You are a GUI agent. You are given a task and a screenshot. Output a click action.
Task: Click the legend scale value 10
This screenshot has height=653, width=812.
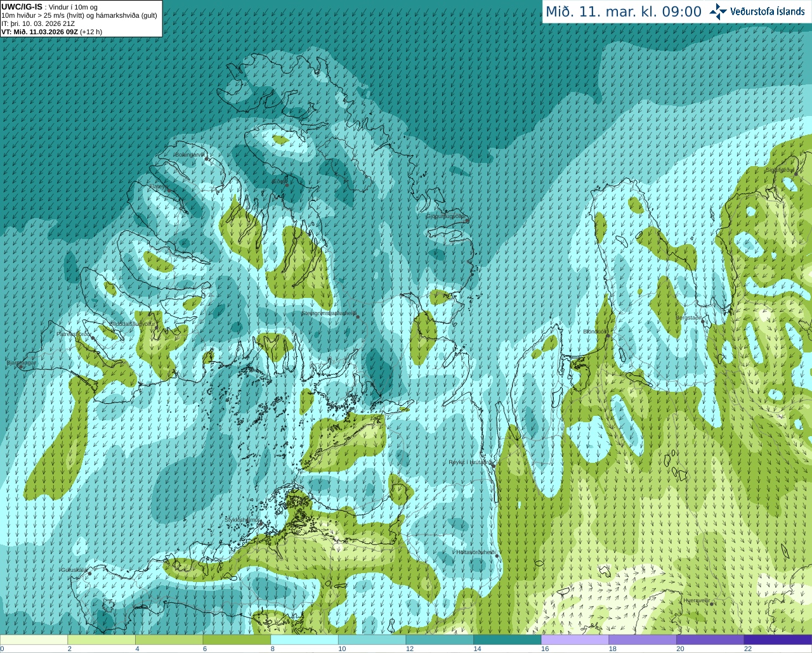tap(342, 649)
